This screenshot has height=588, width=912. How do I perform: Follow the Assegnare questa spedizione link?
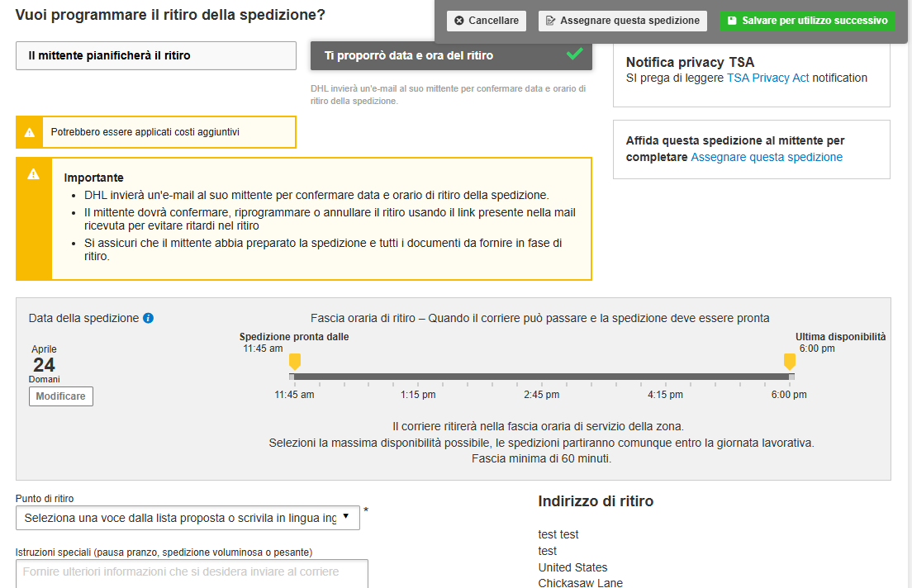(x=767, y=157)
